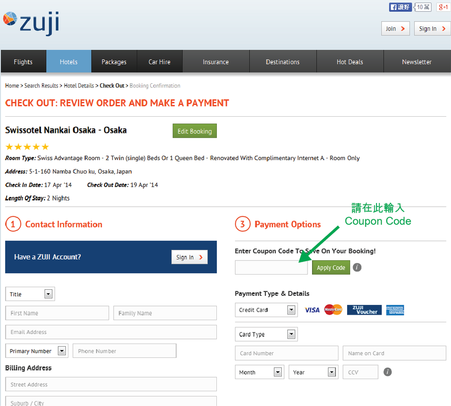Click the Facebook like count bubble
This screenshot has width=451, height=406.
(423, 7)
